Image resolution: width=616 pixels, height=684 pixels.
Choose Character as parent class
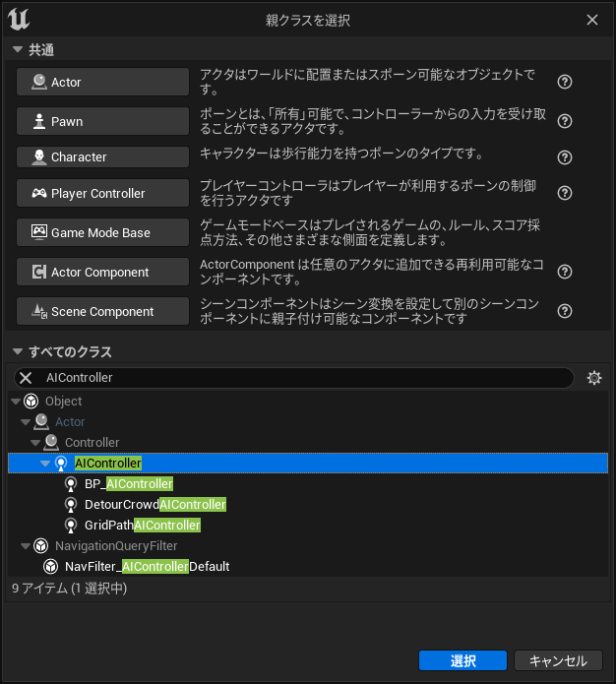point(103,157)
